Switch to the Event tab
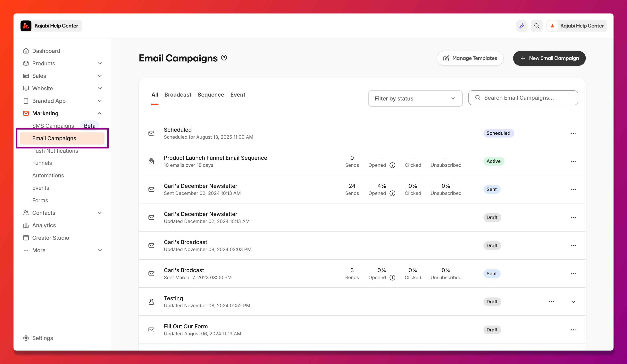The width and height of the screenshot is (627, 364). [x=238, y=95]
